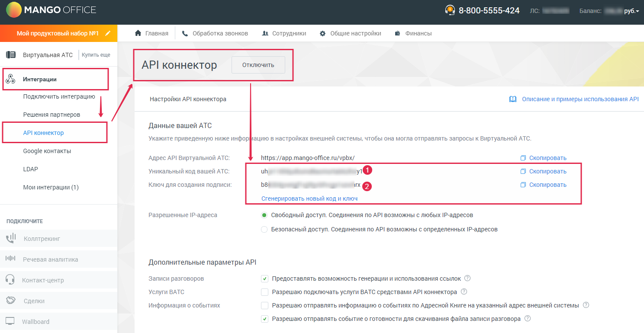The height and width of the screenshot is (333, 644).
Task: Click the Главная home icon
Action: click(138, 33)
